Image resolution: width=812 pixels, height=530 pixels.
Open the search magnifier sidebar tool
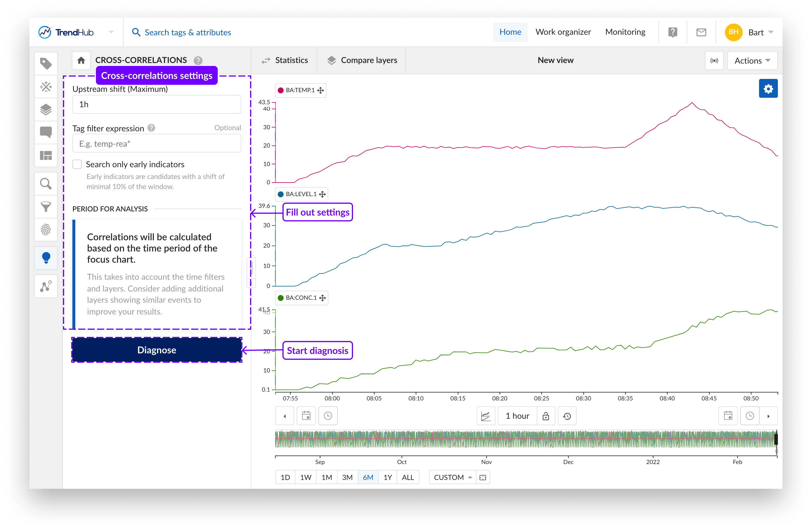tap(46, 184)
